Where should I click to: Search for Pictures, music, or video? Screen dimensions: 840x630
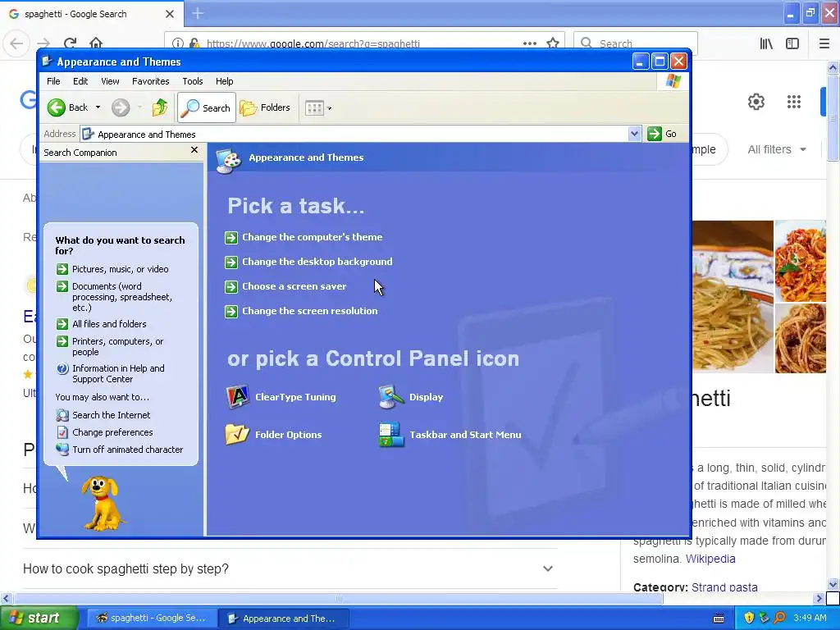point(120,269)
